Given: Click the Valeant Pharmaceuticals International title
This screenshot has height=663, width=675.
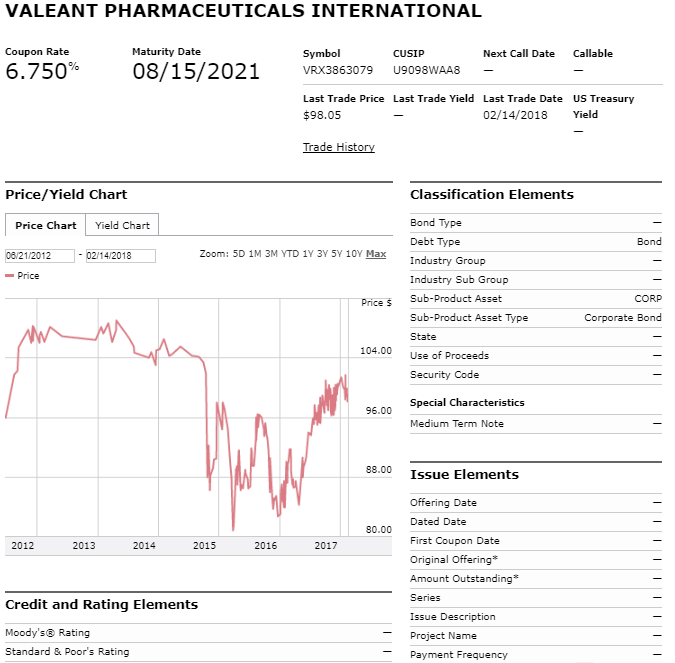Looking at the screenshot, I should tap(243, 11).
